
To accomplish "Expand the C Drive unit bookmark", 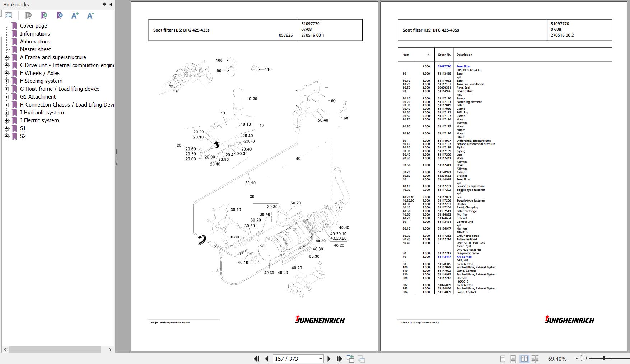I will coord(6,65).
